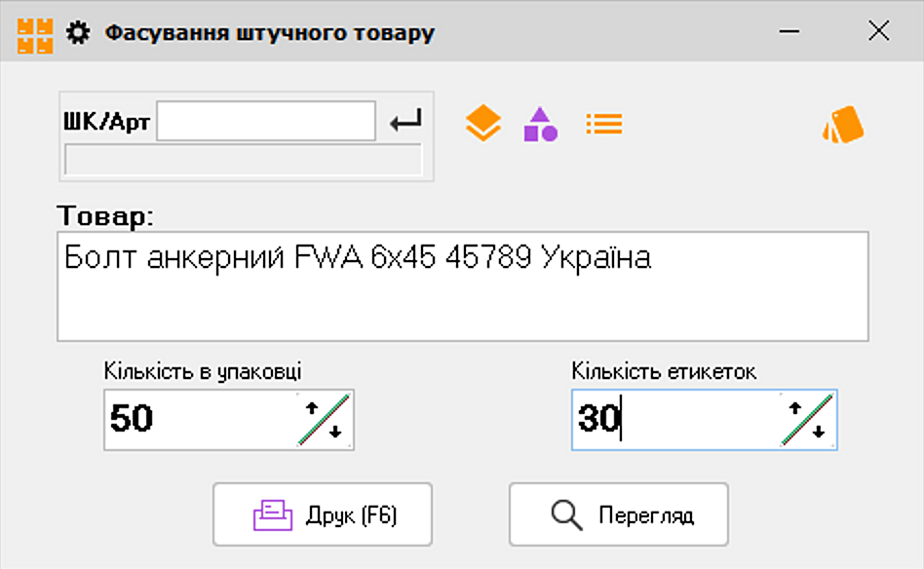
Task: Minimize the Фасування штучного товару window
Action: tap(790, 32)
